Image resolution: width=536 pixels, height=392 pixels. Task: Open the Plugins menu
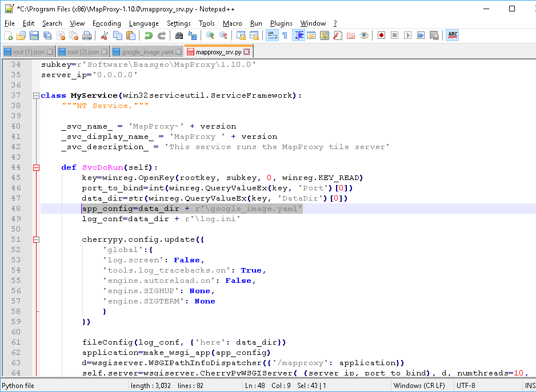[281, 23]
